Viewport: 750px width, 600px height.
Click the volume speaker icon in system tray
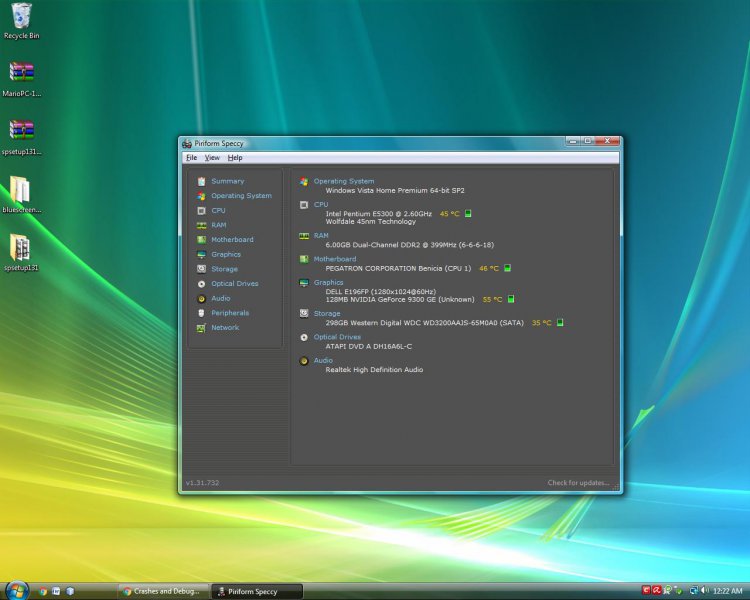point(704,591)
